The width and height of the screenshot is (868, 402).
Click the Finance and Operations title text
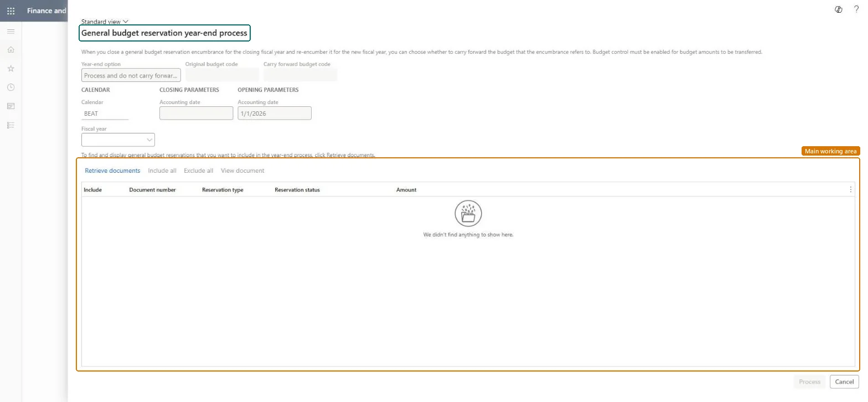46,11
